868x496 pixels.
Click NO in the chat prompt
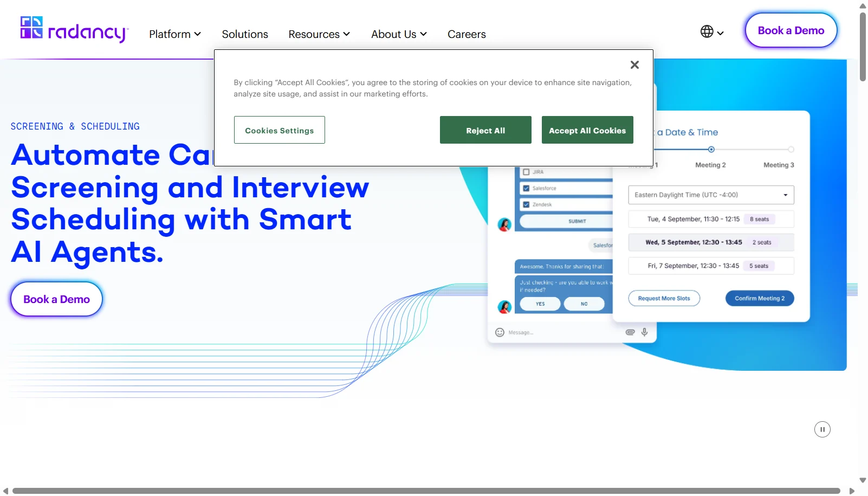[x=584, y=304]
